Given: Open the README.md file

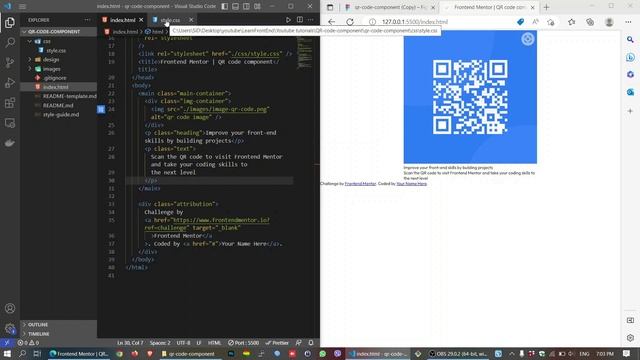Looking at the screenshot, I should pos(58,105).
